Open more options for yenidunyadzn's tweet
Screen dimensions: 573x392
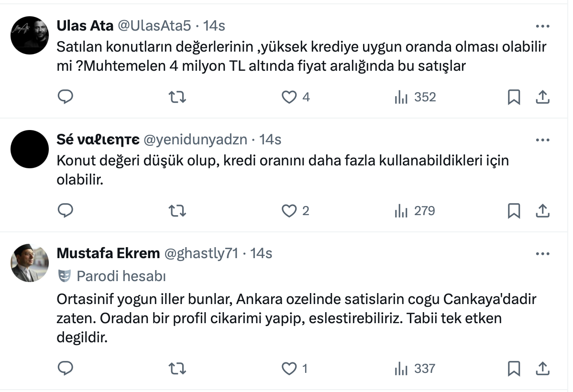pos(542,140)
